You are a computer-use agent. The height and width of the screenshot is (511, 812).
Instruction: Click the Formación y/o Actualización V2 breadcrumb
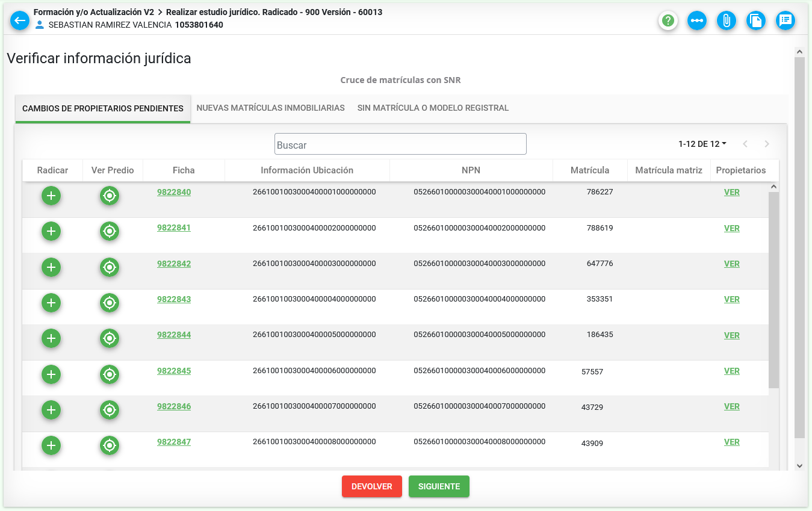click(94, 12)
